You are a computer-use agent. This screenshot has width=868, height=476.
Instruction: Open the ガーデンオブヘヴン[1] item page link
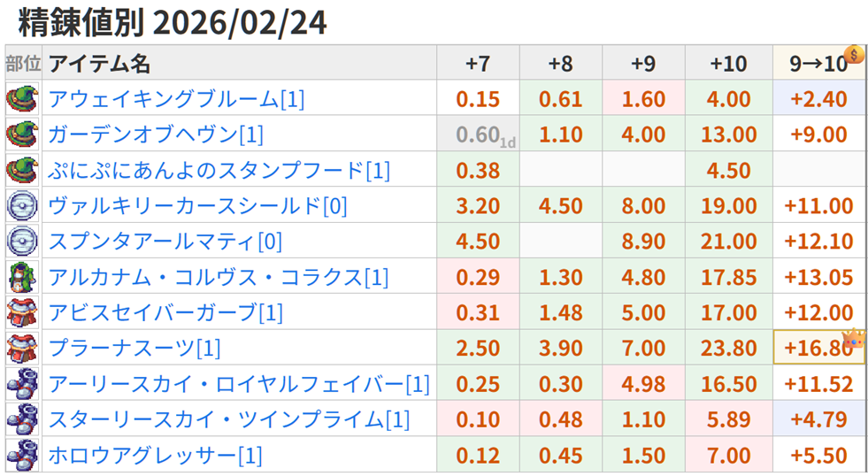click(x=156, y=134)
